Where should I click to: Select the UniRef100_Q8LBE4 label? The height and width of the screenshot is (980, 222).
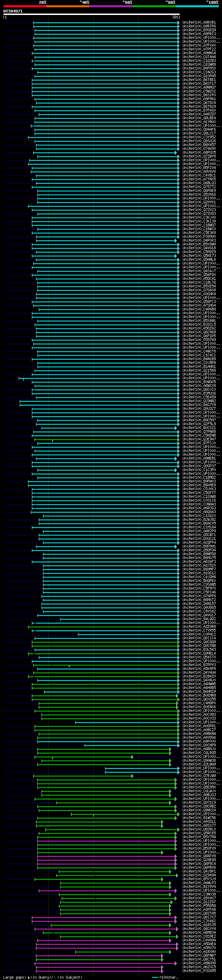point(199,118)
